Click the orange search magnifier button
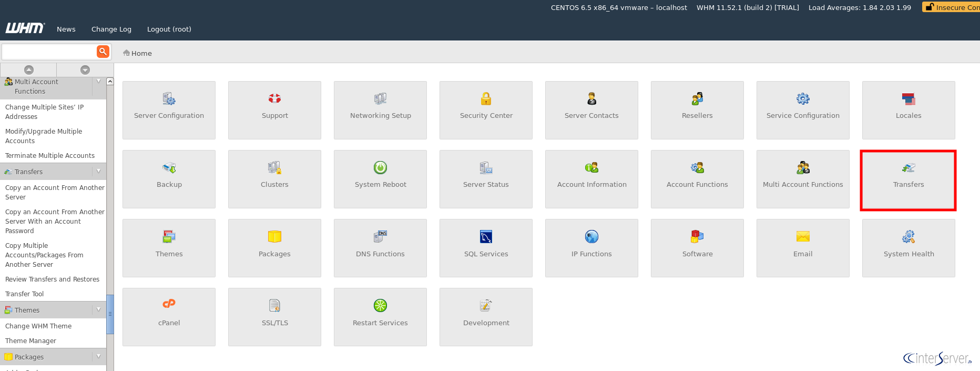The height and width of the screenshot is (371, 980). [103, 52]
